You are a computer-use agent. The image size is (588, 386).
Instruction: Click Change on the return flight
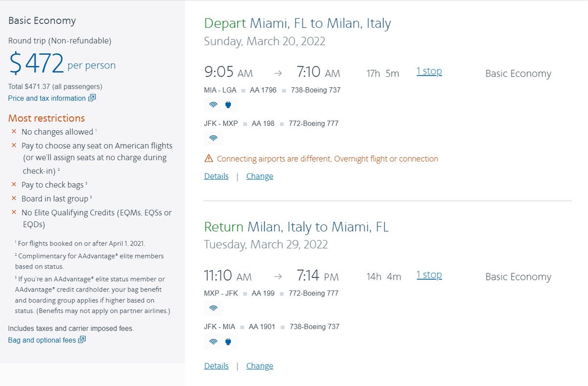pos(259,365)
